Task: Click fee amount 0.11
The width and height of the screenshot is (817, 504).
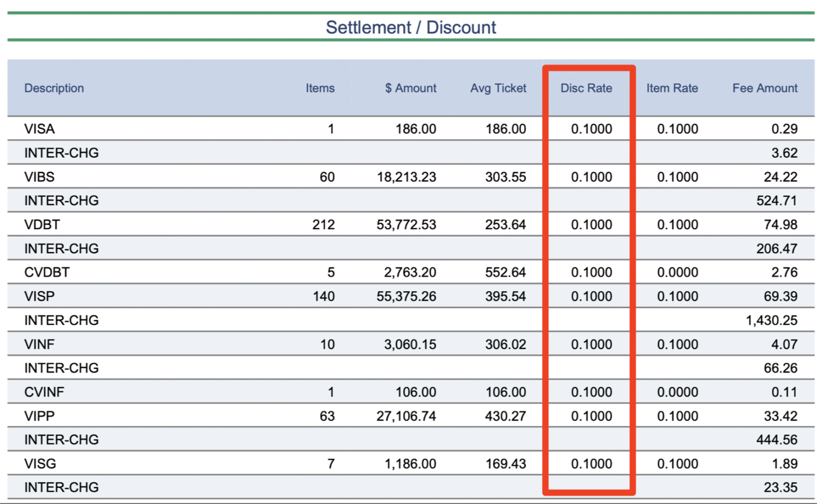Action: (785, 392)
